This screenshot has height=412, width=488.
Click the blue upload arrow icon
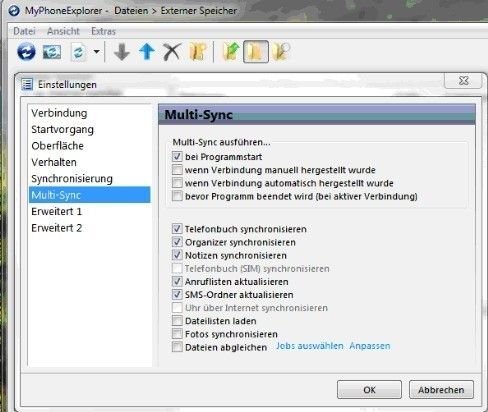[147, 52]
